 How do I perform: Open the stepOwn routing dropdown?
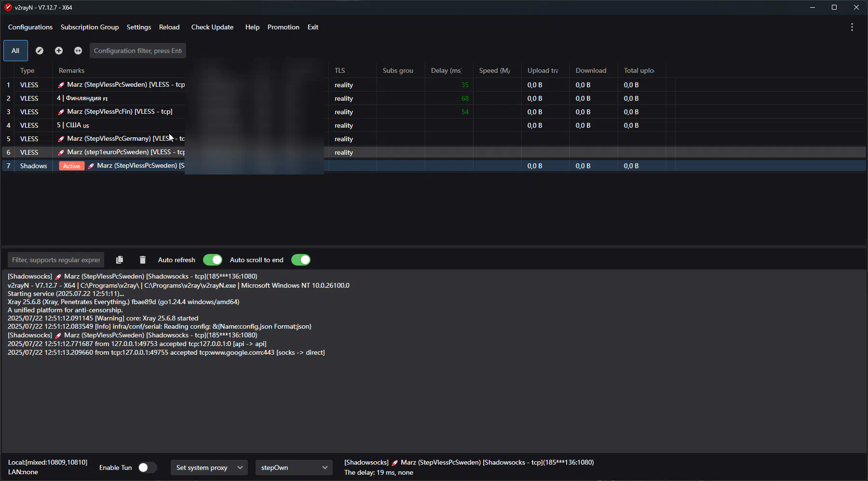(294, 468)
